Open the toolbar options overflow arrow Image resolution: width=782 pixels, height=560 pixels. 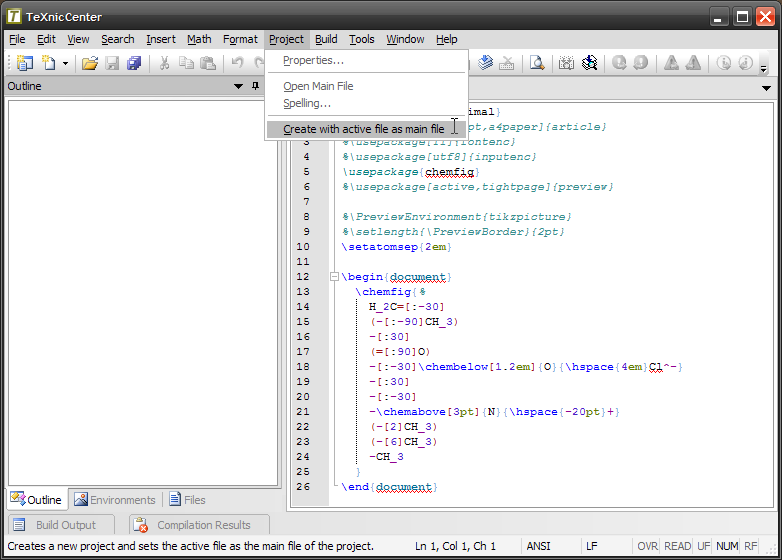(x=764, y=68)
